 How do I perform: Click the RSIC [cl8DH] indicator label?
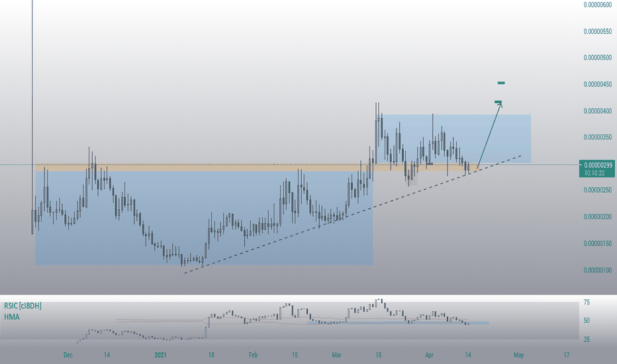pyautogui.click(x=23, y=306)
